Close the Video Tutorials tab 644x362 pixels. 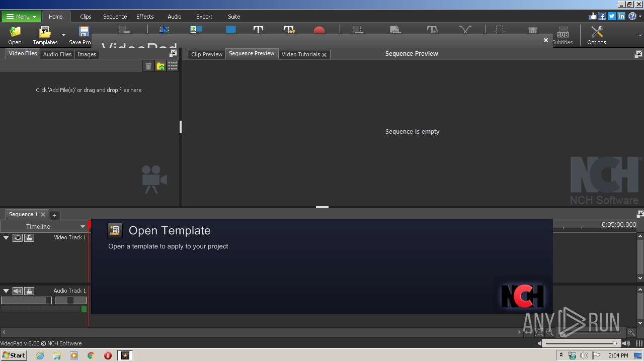coord(325,54)
